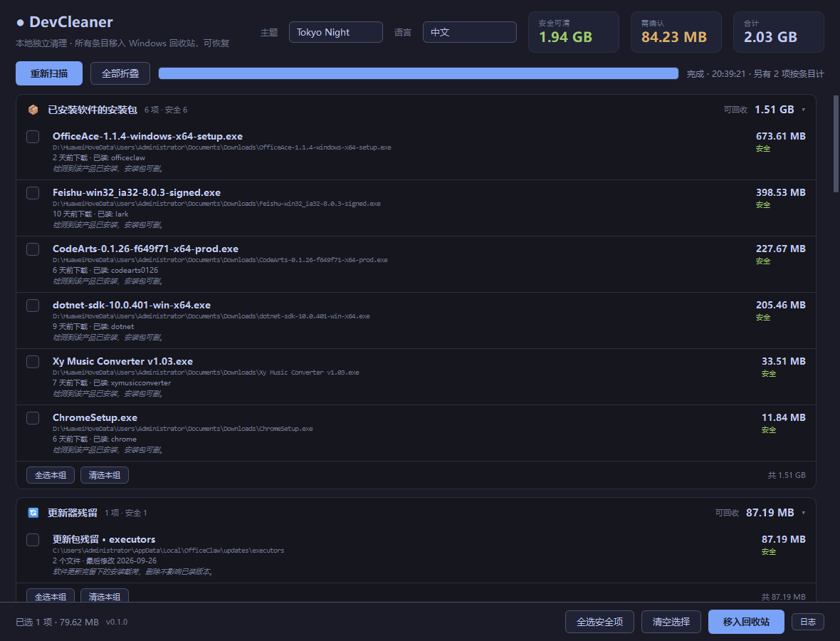Viewport: 840px width, 641px height.
Task: Check the dotnet-sdk-10.0.401 checkbox
Action: point(33,306)
